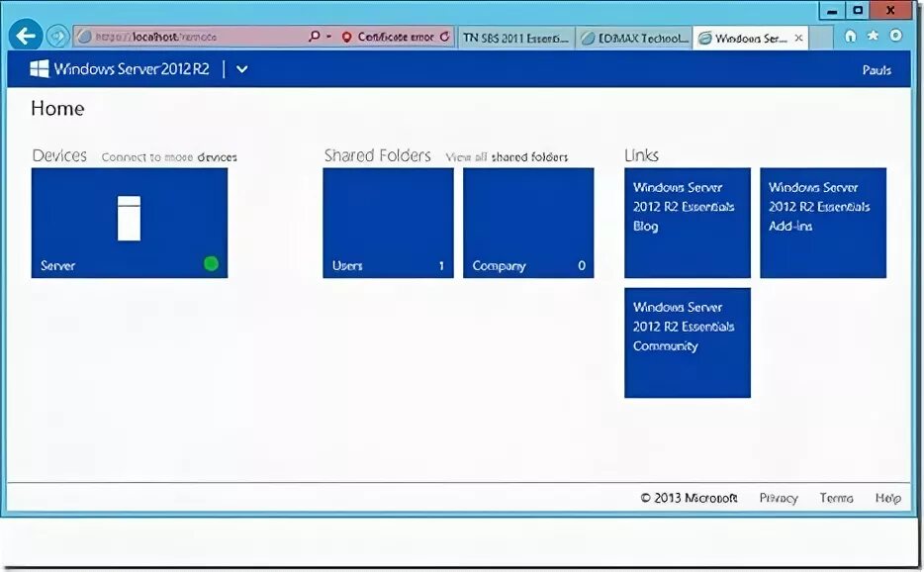Viewport: 924px width, 572px height.
Task: Click the browser Back arrow button
Action: (26, 36)
